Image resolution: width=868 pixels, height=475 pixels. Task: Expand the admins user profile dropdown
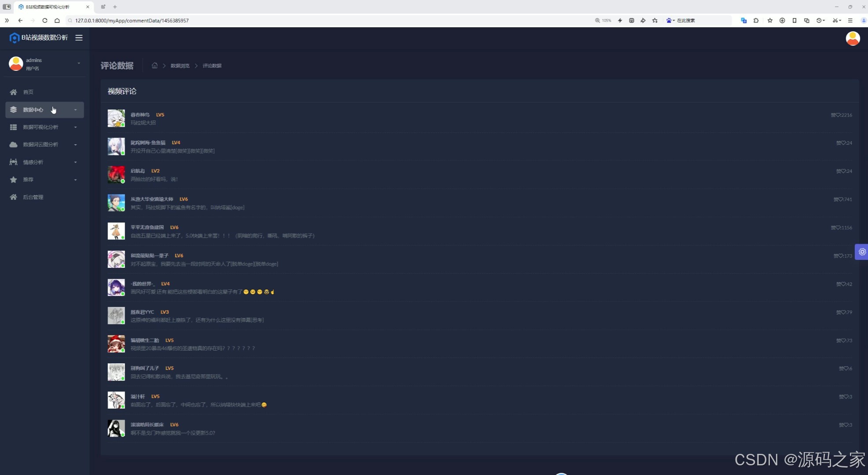pyautogui.click(x=79, y=63)
